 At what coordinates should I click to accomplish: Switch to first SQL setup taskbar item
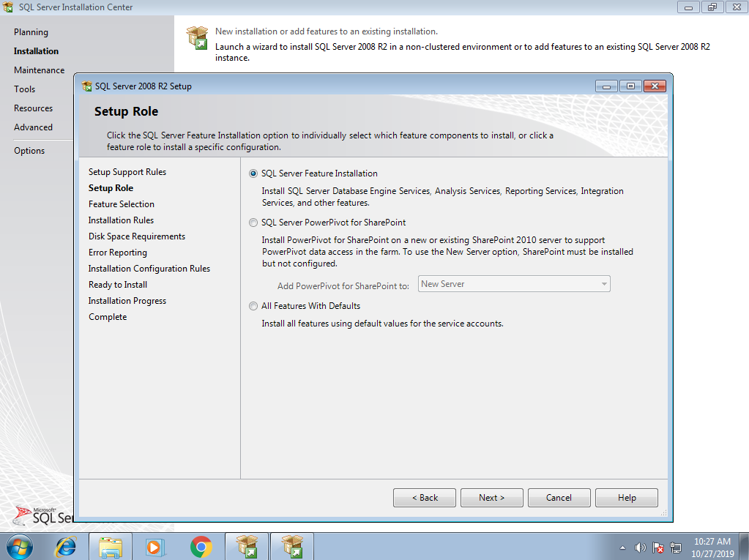(x=247, y=547)
